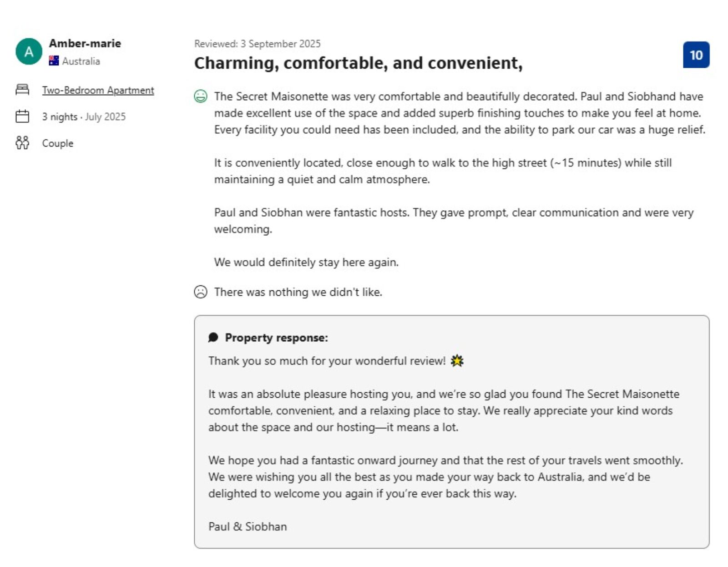Click the Australia flag icon
The width and height of the screenshot is (728, 567).
(x=54, y=61)
